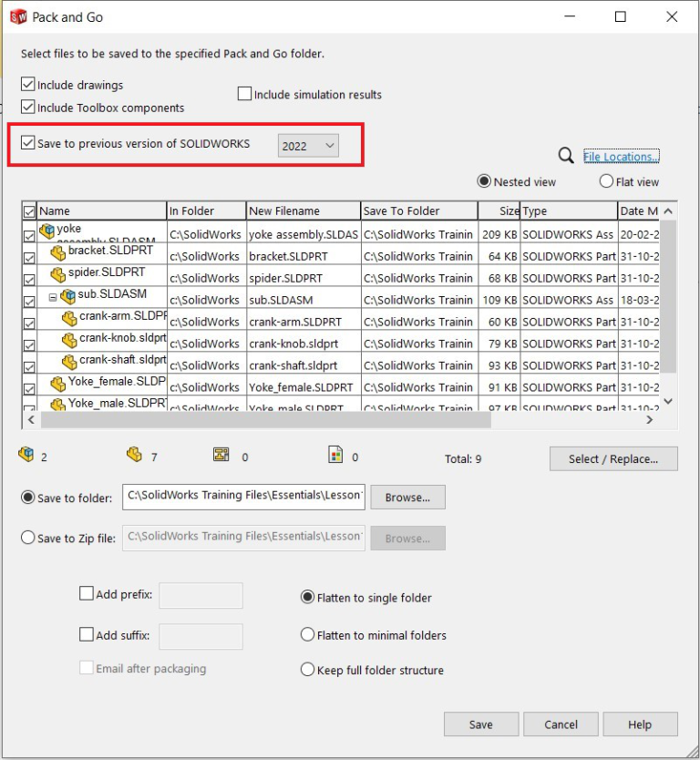This screenshot has height=760, width=700.
Task: Click the Add prefix text field
Action: click(201, 595)
